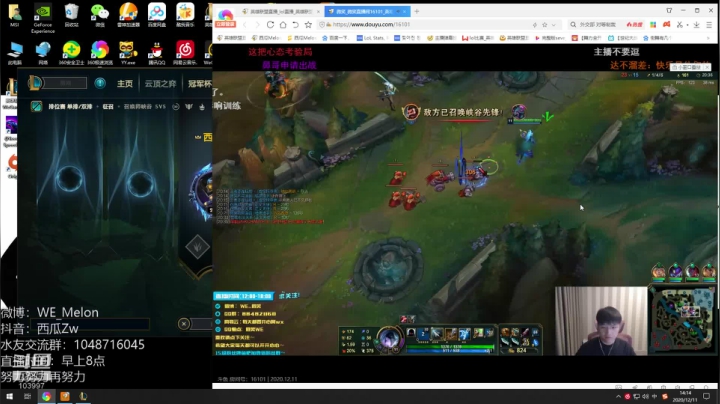
Task: Open the 百度一下 bookmark
Action: (x=335, y=38)
